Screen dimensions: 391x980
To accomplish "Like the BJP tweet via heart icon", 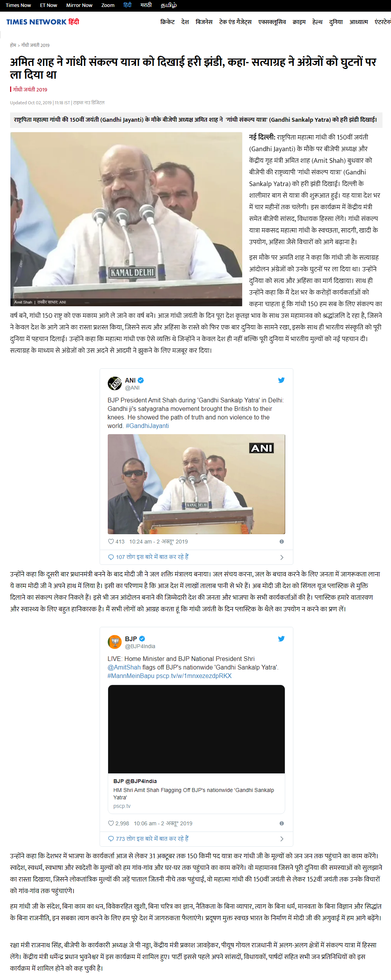I will (111, 823).
